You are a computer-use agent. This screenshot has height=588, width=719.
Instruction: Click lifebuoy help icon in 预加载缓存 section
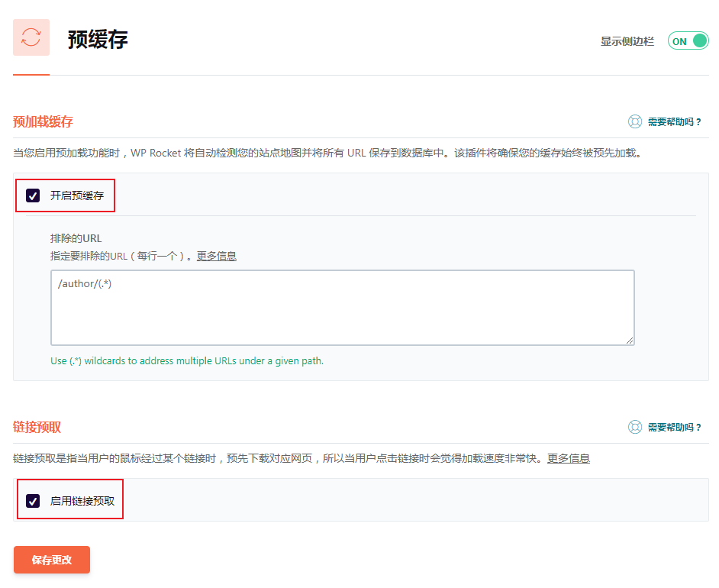click(x=635, y=121)
